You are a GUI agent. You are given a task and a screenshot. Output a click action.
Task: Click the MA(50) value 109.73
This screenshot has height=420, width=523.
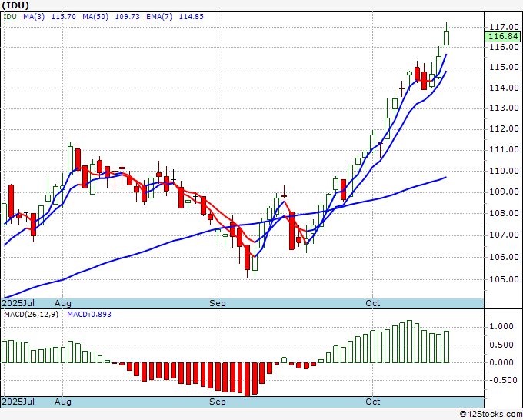[128, 17]
